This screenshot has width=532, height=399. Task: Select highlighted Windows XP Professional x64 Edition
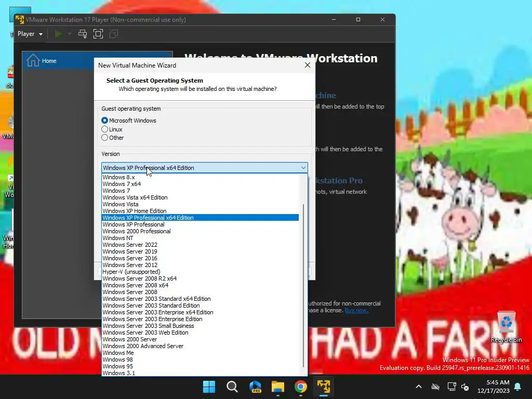coord(200,218)
